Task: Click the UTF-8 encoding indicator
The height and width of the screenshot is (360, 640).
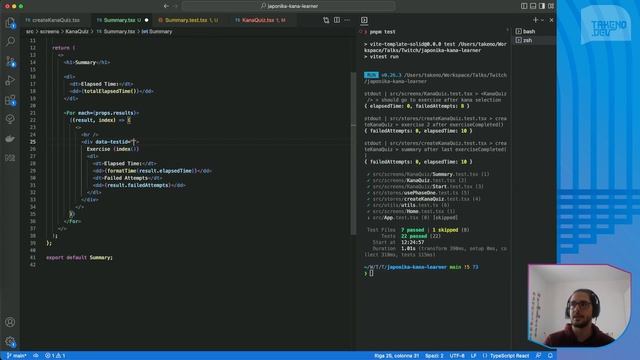Action: click(x=457, y=356)
